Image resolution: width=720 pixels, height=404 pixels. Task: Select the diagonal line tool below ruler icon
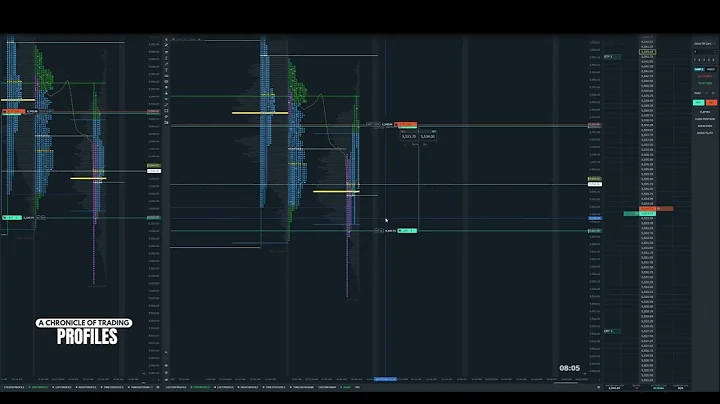coord(166,64)
